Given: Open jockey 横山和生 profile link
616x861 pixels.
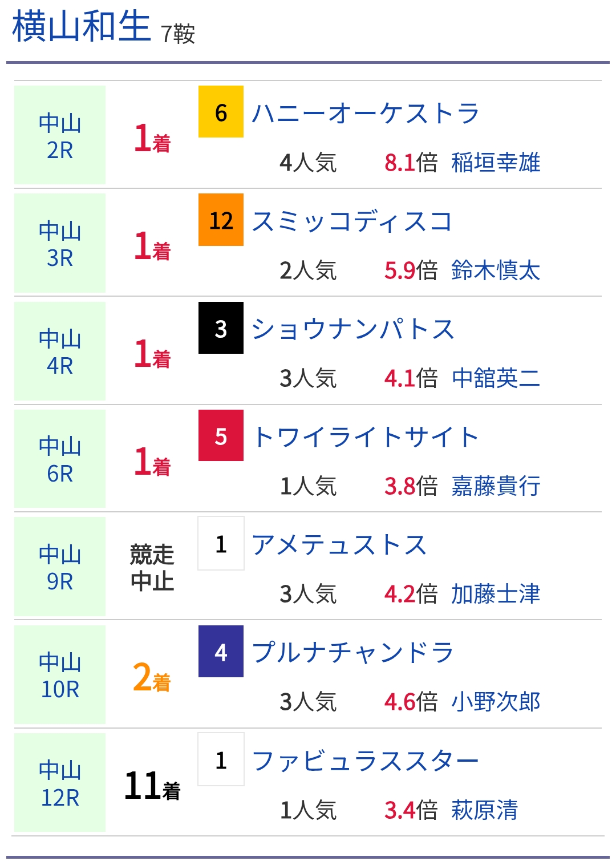Looking at the screenshot, I should point(81,27).
